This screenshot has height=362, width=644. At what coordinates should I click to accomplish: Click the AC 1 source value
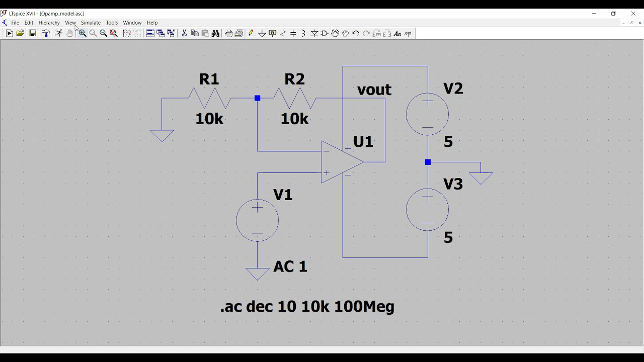pos(290,266)
